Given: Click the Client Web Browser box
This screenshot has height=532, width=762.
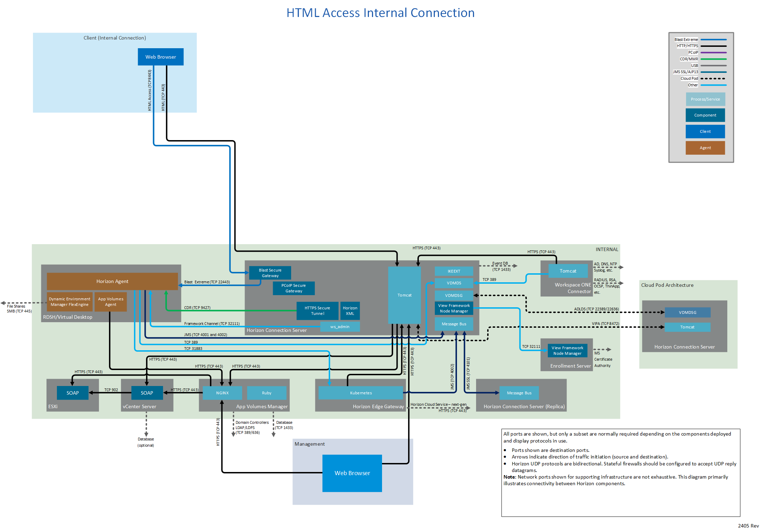Looking at the screenshot, I should click(160, 57).
